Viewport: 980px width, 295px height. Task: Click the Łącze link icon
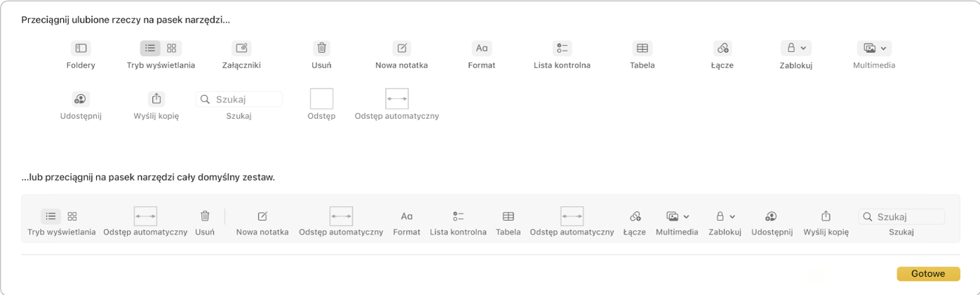pyautogui.click(x=723, y=48)
